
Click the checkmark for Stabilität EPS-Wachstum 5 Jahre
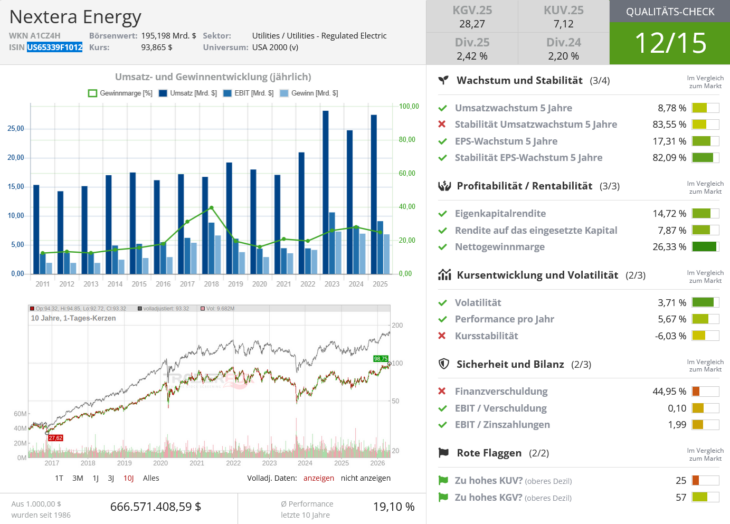point(442,158)
